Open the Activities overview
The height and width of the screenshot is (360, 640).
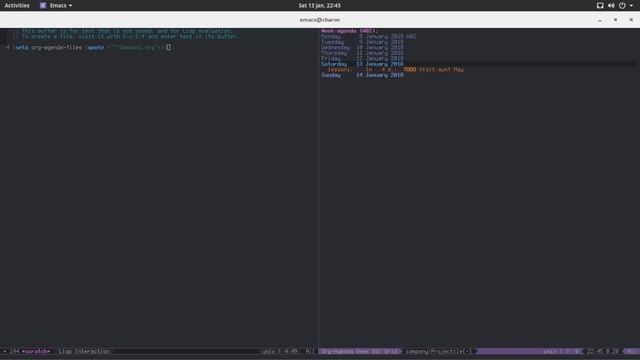click(17, 5)
